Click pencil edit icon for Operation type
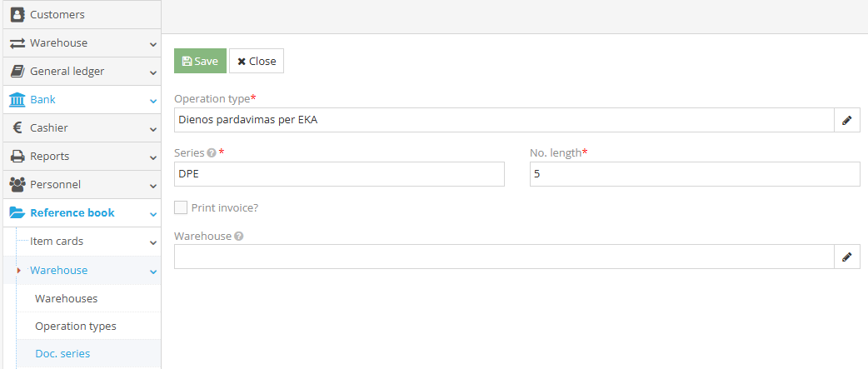 pos(846,120)
